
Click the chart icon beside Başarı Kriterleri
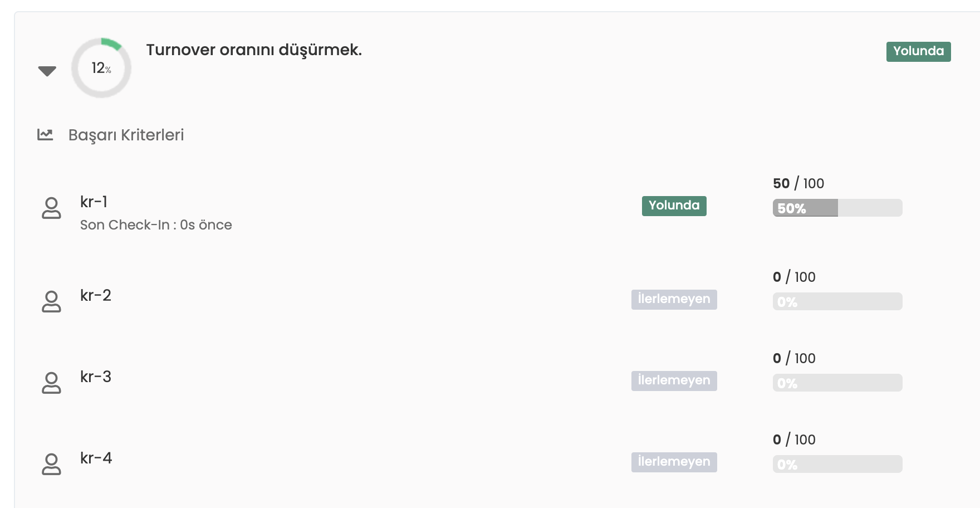point(45,134)
